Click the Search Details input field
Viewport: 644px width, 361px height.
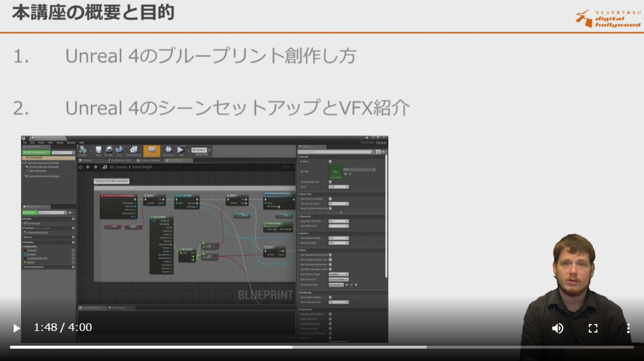336,152
